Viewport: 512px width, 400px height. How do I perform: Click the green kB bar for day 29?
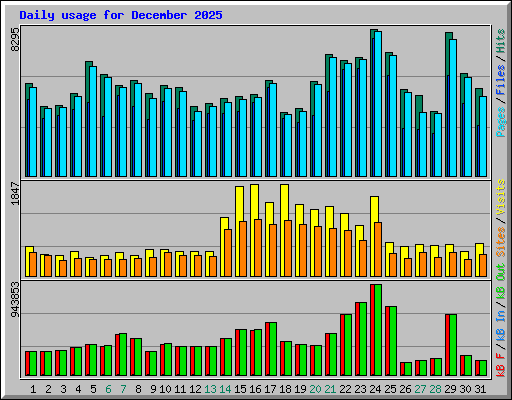(453, 345)
